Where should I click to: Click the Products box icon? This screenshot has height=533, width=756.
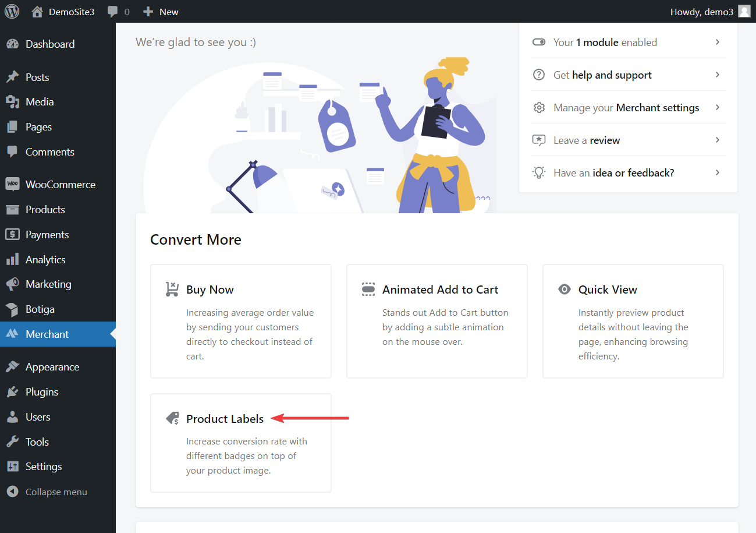coord(12,210)
